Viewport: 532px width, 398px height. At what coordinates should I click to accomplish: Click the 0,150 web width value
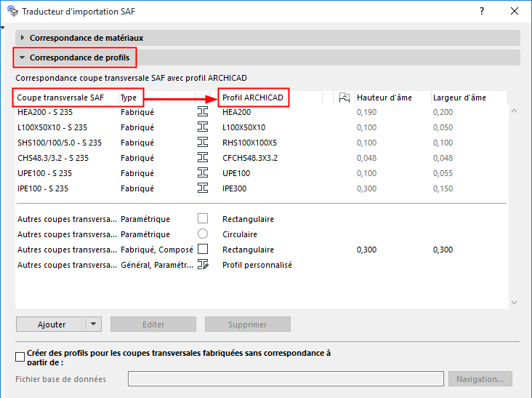click(443, 188)
